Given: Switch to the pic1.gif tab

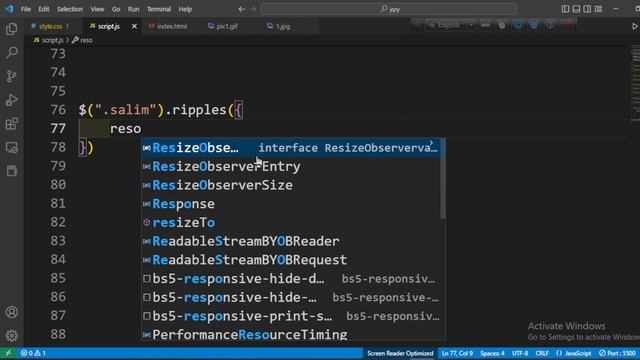Looking at the screenshot, I should [x=227, y=26].
